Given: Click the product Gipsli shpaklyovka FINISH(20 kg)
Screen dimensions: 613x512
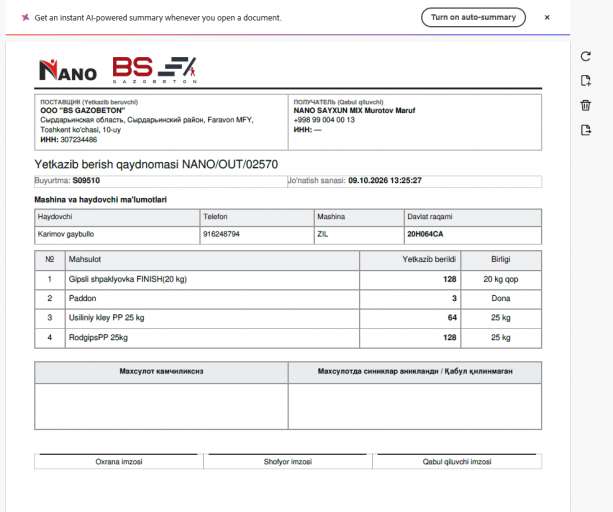Looking at the screenshot, I should click(128, 279).
